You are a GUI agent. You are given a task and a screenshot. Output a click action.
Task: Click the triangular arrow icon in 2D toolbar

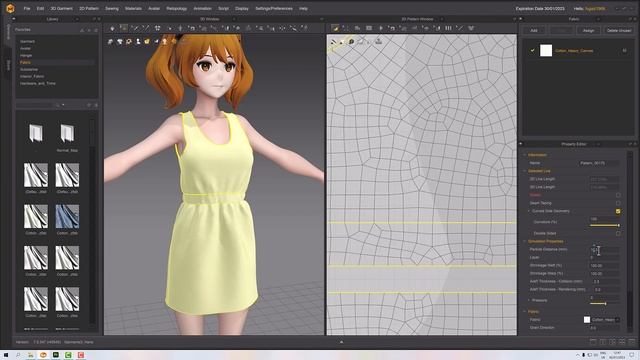[381, 28]
